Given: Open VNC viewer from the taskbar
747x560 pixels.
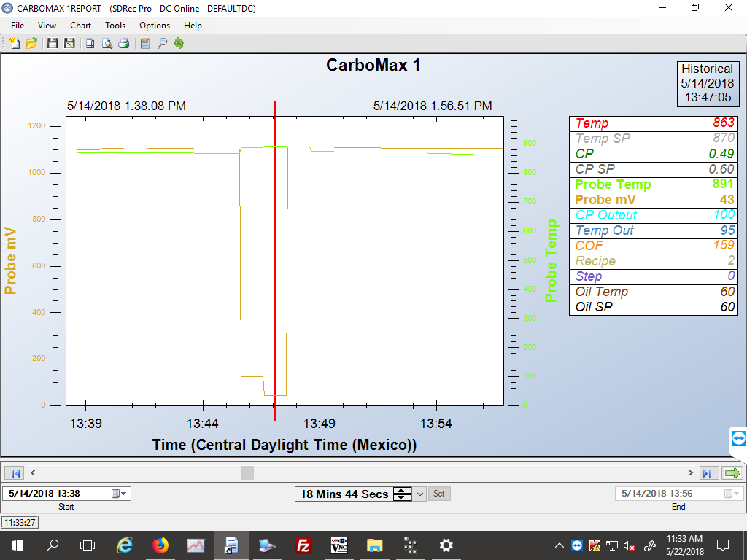Looking at the screenshot, I should pos(339,545).
